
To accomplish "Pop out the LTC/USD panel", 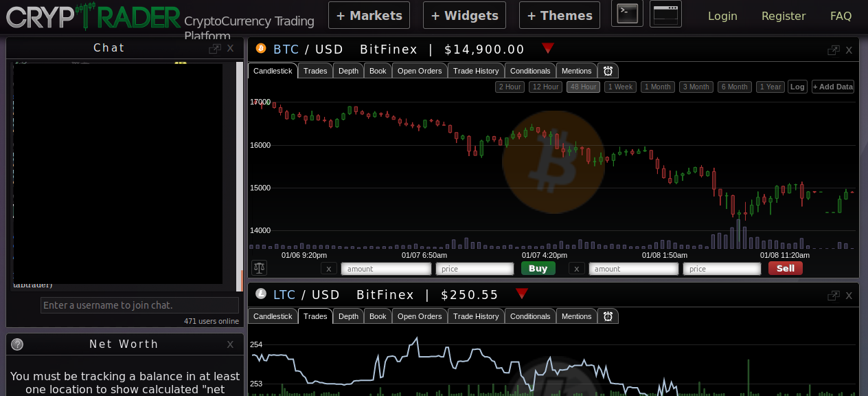I will (x=834, y=295).
